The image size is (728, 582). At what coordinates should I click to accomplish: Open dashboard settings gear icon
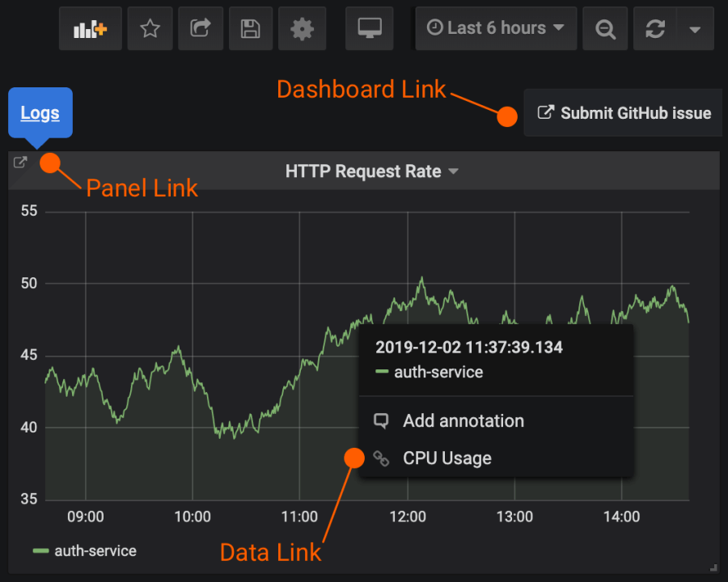302,27
